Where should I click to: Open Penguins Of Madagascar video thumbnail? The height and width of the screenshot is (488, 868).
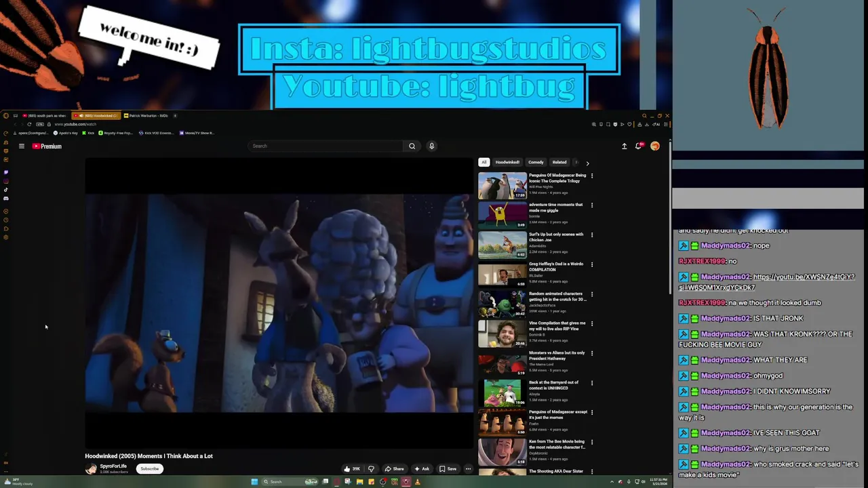[502, 185]
